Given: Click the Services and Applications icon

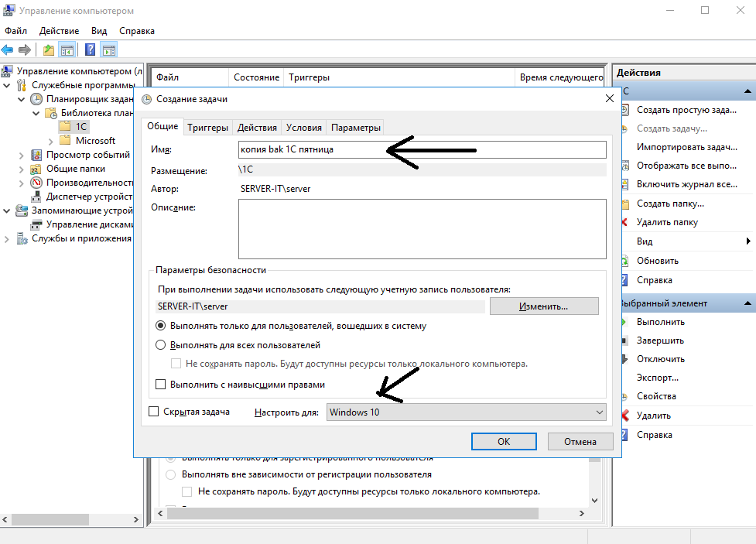Looking at the screenshot, I should (22, 238).
